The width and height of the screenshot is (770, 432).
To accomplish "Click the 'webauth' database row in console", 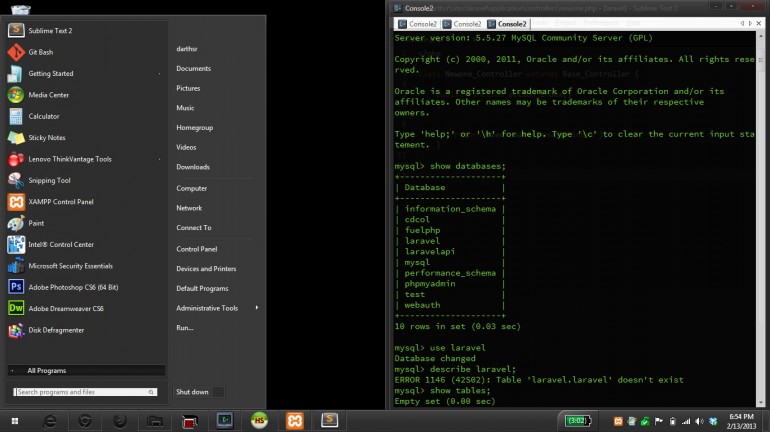I will coord(422,305).
